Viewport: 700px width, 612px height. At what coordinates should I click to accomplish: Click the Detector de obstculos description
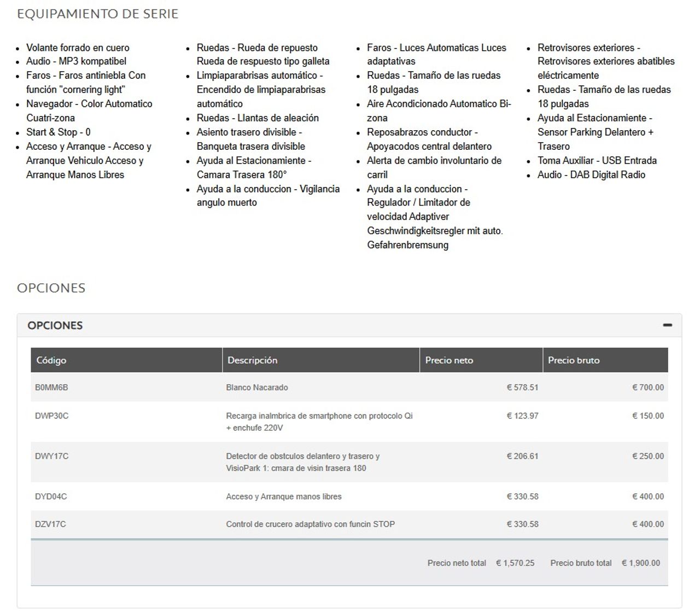303,462
